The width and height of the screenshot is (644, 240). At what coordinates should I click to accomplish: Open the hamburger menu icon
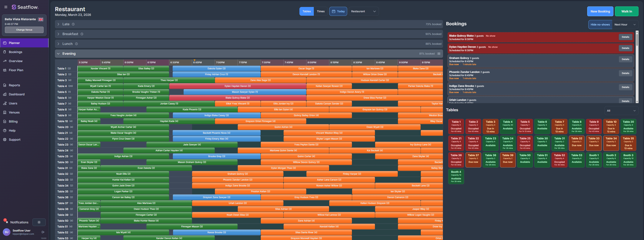[x=6, y=7]
